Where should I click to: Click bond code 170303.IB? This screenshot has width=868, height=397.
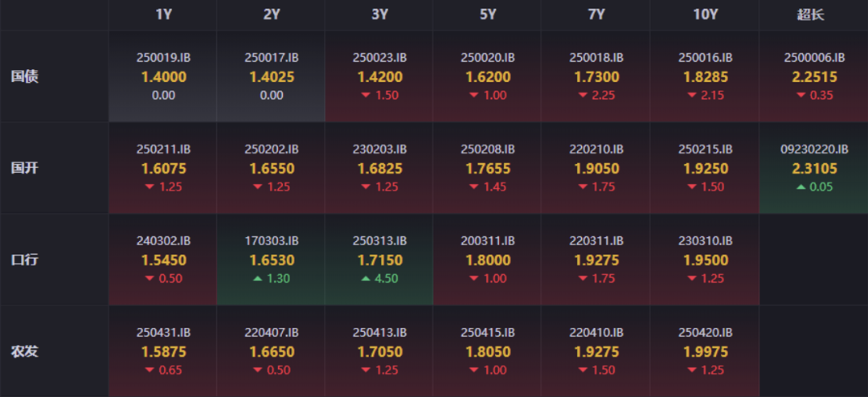click(x=272, y=241)
